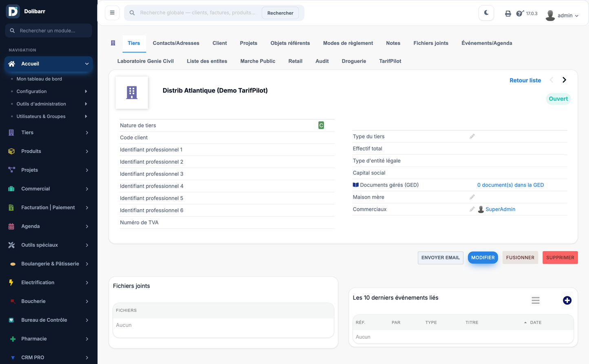Image resolution: width=589 pixels, height=364 pixels.
Task: Focus the Rechercher un module field
Action: coord(49,31)
